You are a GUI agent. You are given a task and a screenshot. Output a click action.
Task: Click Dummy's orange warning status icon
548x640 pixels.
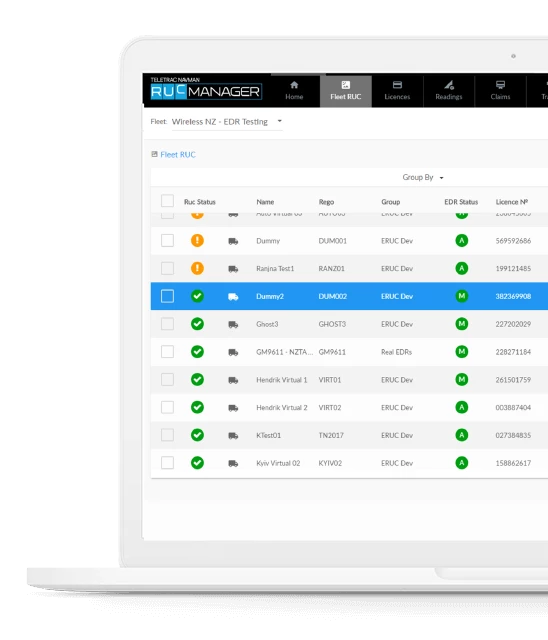197,240
